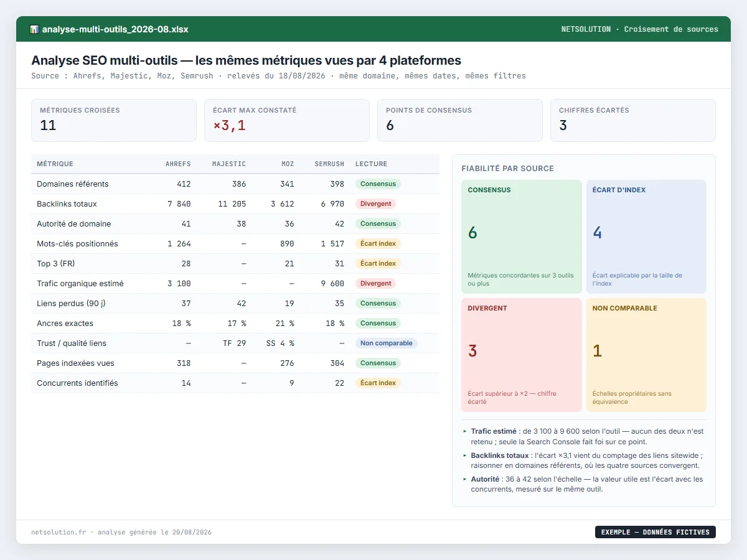Select the Trafic organique estimé row label
This screenshot has height=560, width=747.
coord(80,284)
